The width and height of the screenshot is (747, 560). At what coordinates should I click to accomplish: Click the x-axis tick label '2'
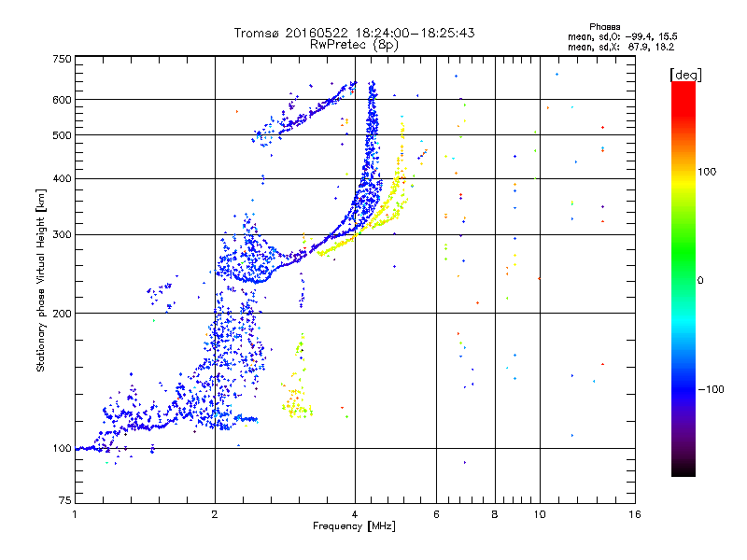(x=215, y=514)
